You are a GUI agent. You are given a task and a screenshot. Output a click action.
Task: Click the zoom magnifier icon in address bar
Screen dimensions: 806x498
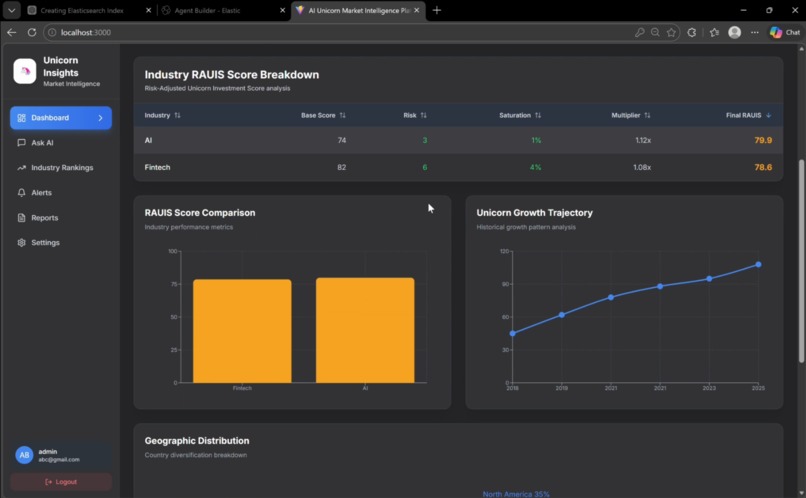tap(655, 32)
